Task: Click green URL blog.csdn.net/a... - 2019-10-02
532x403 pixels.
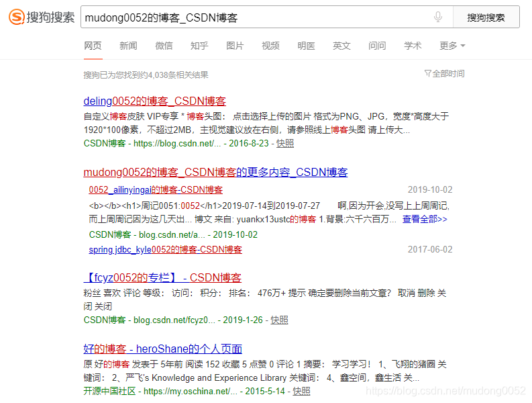Action: tap(198, 234)
